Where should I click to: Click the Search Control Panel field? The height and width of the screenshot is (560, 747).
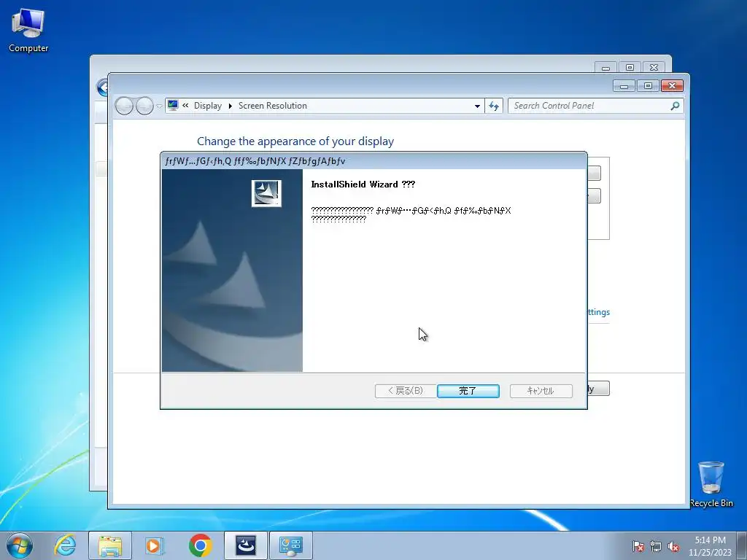click(595, 106)
